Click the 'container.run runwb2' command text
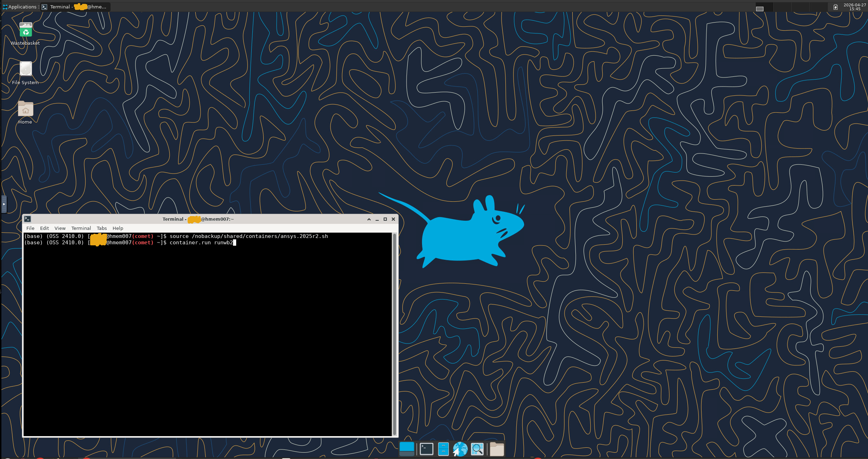Viewport: 868px width, 459px height. tap(201, 243)
